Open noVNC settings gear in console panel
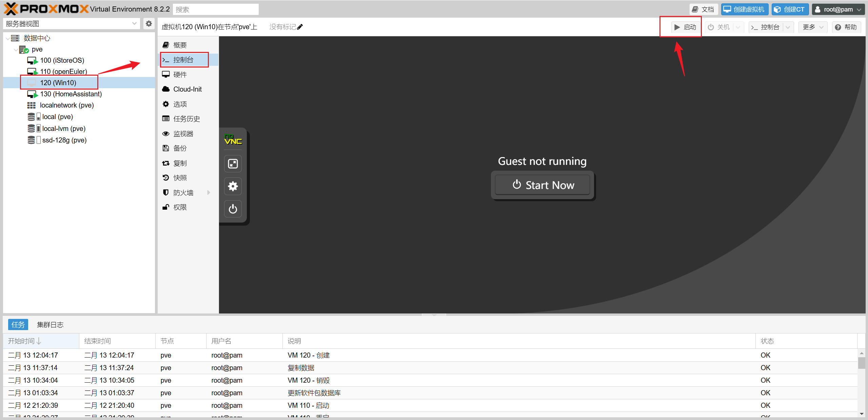The height and width of the screenshot is (420, 868). tap(233, 186)
